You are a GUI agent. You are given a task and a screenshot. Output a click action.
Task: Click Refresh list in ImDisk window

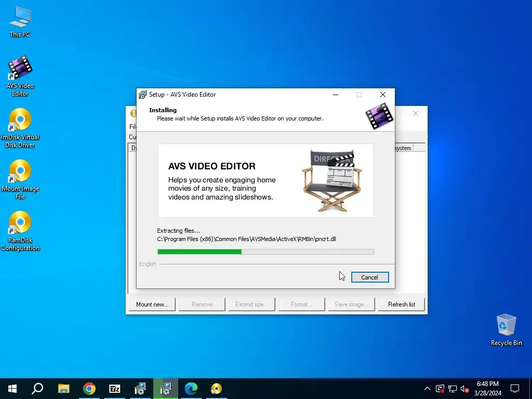(402, 304)
